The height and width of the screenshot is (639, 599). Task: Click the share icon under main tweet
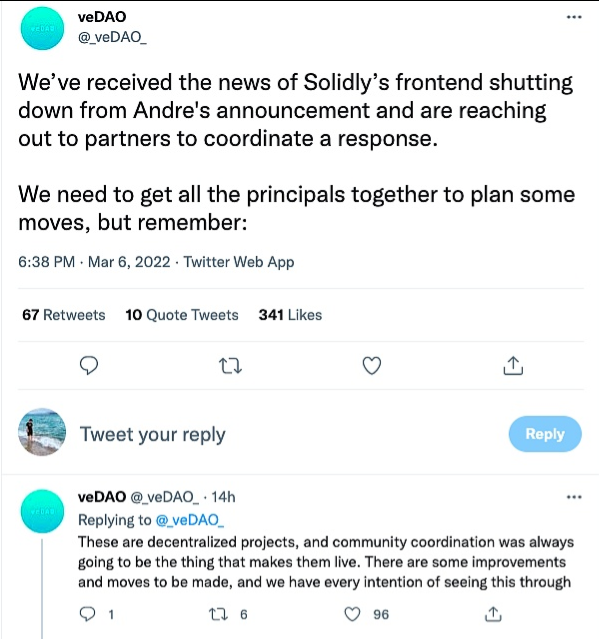(x=513, y=366)
